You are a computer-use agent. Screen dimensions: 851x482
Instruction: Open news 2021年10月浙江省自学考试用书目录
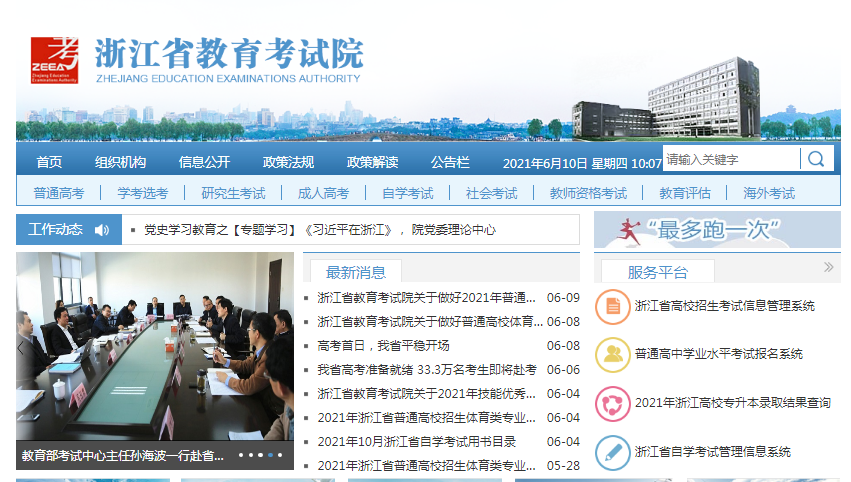click(x=417, y=441)
